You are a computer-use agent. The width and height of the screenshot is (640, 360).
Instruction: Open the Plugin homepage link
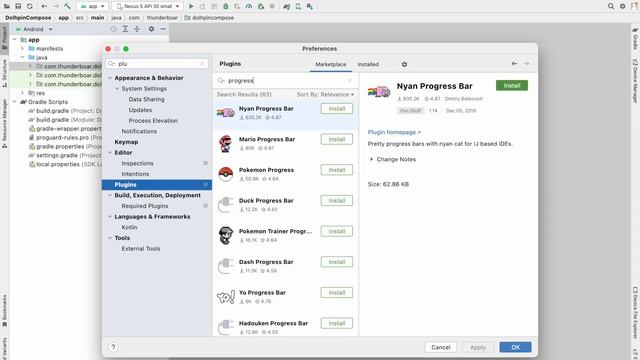click(x=394, y=132)
